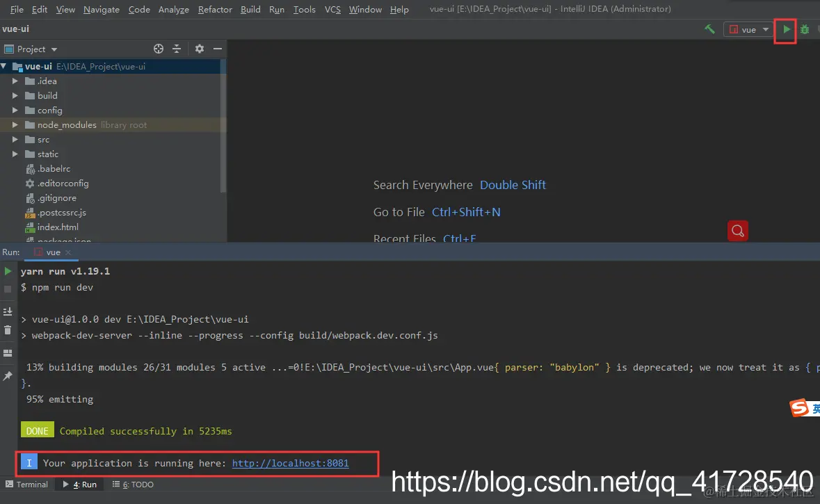Open the File menu
Screen dimensions: 820x504
click(x=17, y=10)
